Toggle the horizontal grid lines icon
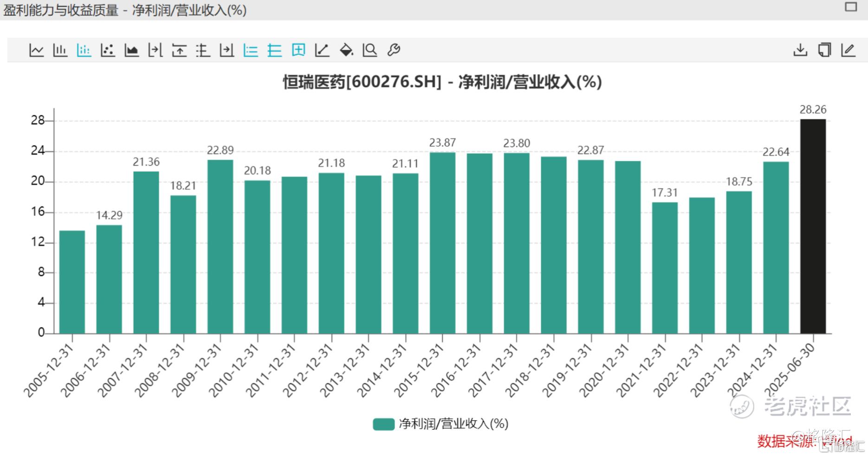 pos(274,50)
